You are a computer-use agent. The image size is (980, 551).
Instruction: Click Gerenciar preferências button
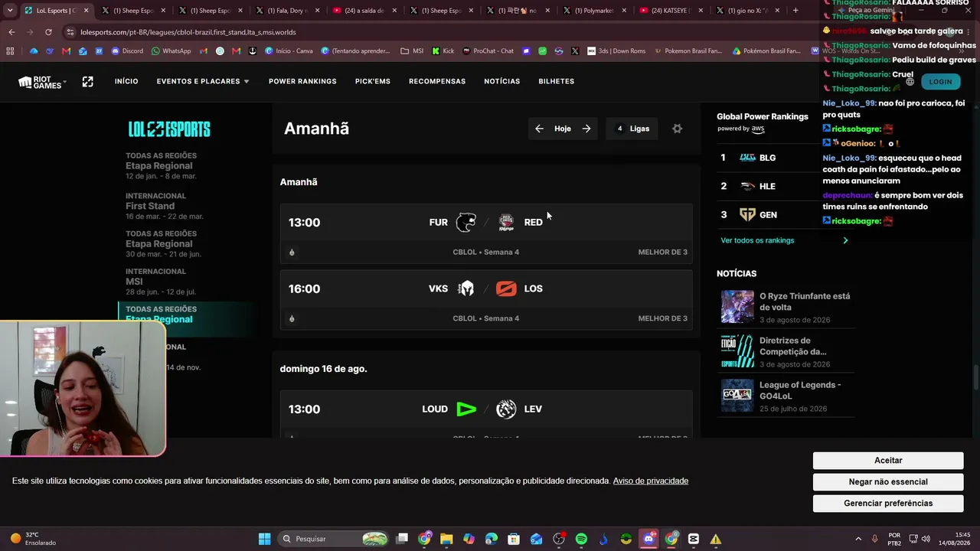(888, 504)
